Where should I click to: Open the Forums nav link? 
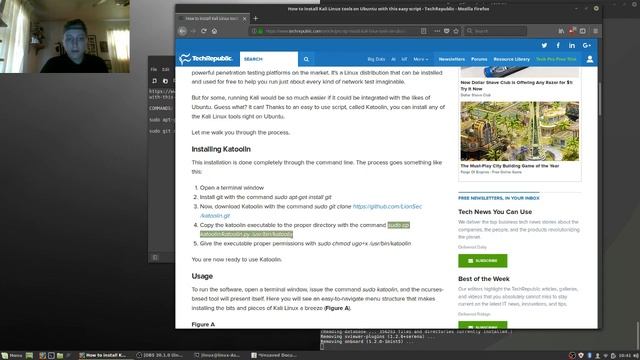coord(479,59)
